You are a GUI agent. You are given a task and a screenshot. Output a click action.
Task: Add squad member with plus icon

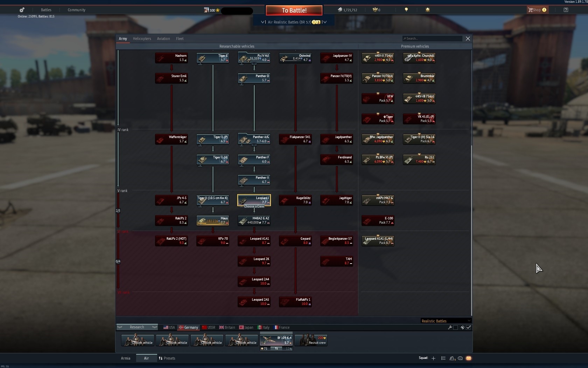coord(433,358)
